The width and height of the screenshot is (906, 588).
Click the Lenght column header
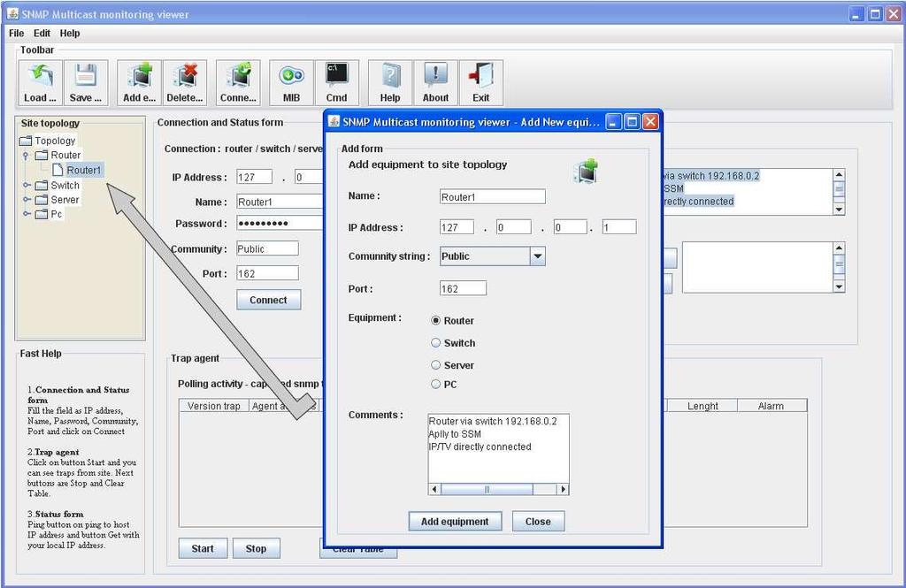pos(703,406)
